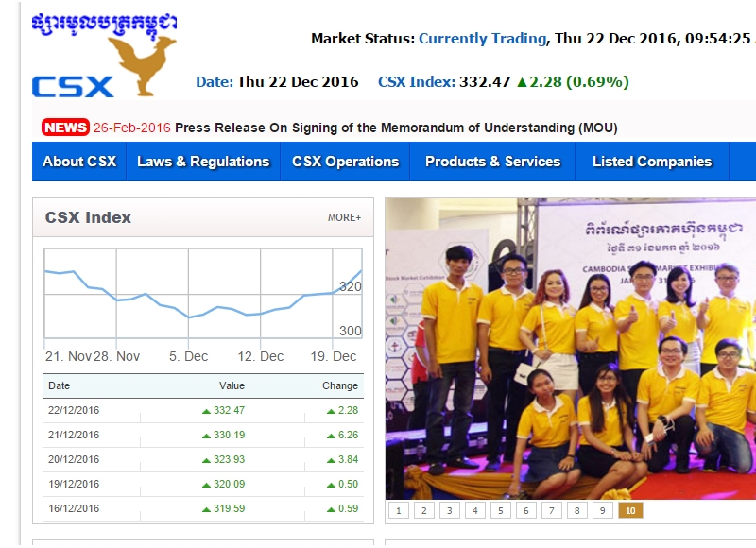Open the MOU press release news link
This screenshot has width=756, height=548.
tap(395, 128)
